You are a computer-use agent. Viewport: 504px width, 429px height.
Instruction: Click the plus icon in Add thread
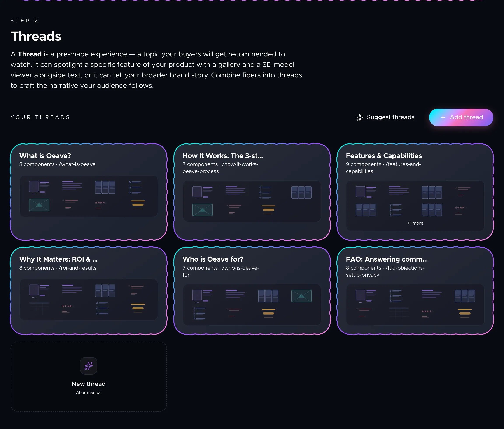(443, 117)
